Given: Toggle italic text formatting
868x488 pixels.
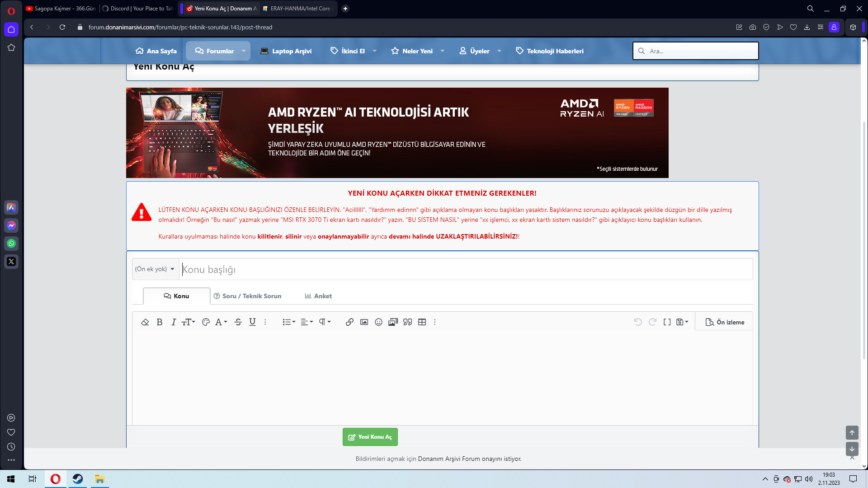Looking at the screenshot, I should (174, 322).
